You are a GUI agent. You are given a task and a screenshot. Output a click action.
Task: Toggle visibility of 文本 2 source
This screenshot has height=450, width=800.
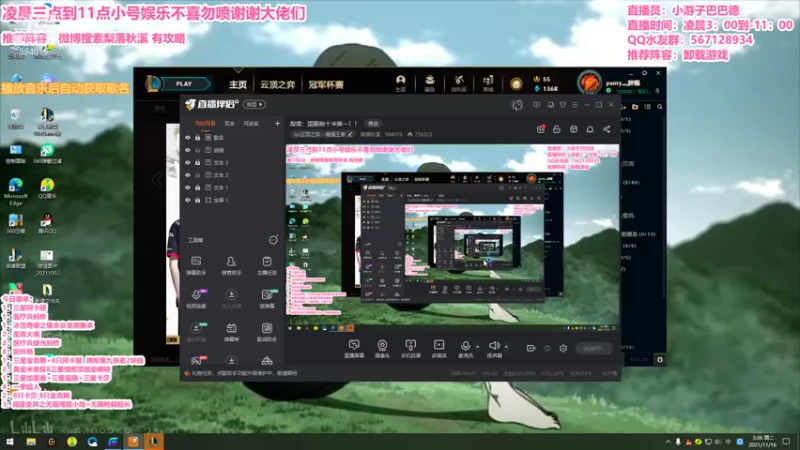[188, 175]
